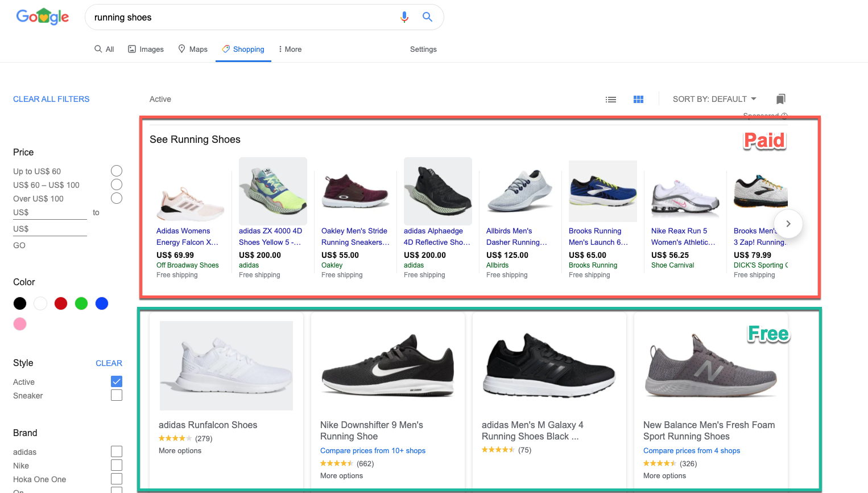Click the Google logo
The width and height of the screenshot is (868, 493).
tap(43, 17)
